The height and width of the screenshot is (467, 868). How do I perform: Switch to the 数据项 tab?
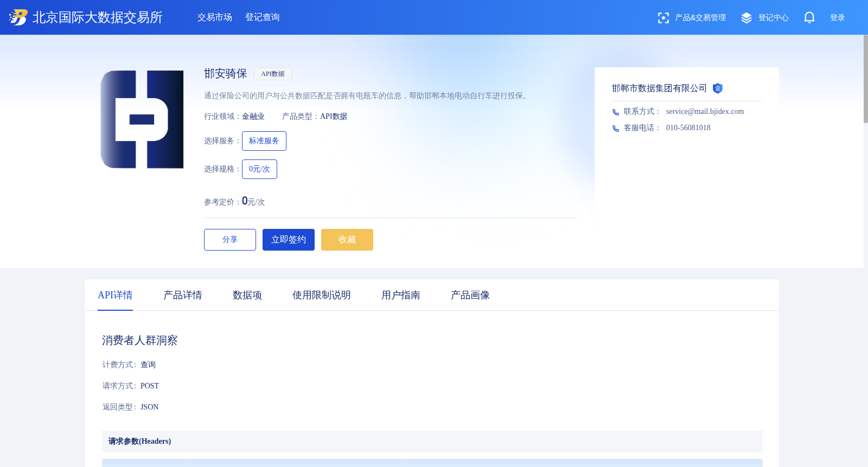tap(247, 295)
